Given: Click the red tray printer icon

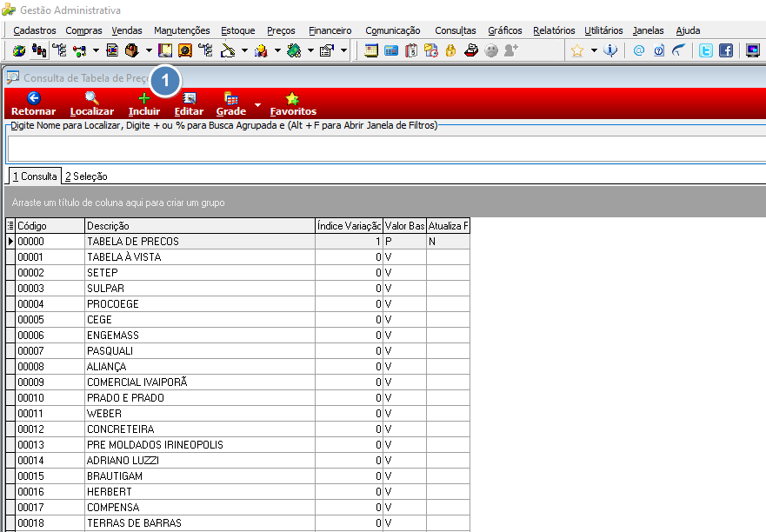Looking at the screenshot, I should coord(471,50).
